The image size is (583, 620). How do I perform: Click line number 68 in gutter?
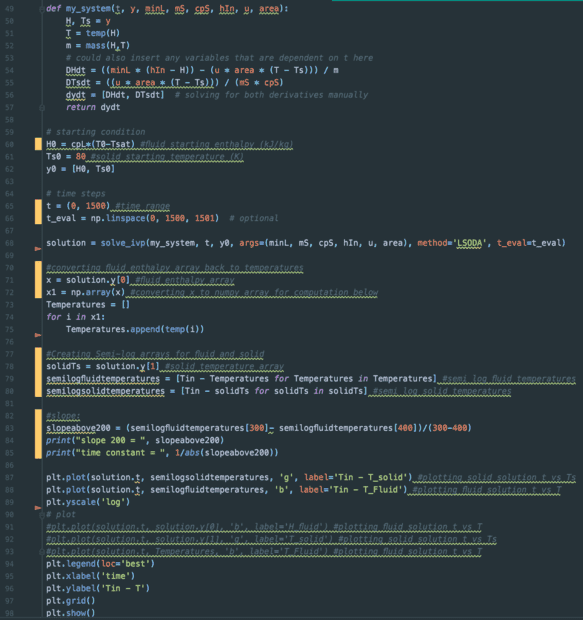9,243
